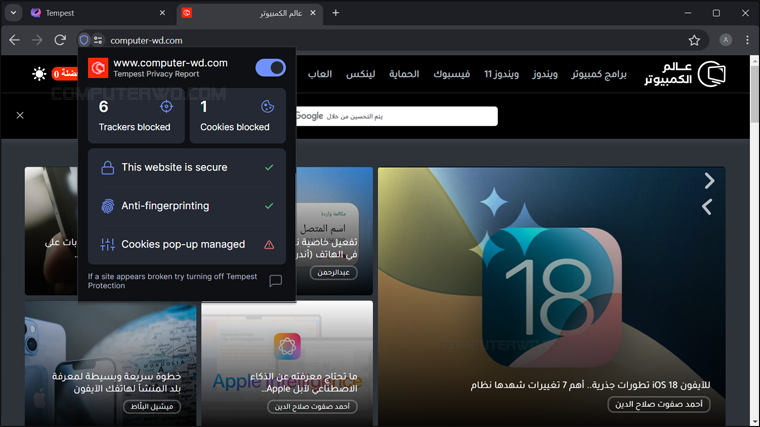This screenshot has width=760, height=427.
Task: Click the address bar URL computer-wd.com
Action: click(x=146, y=41)
